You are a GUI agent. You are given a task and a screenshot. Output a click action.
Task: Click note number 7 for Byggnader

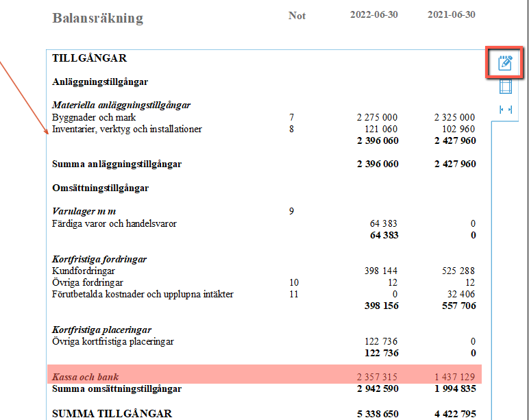(x=291, y=117)
